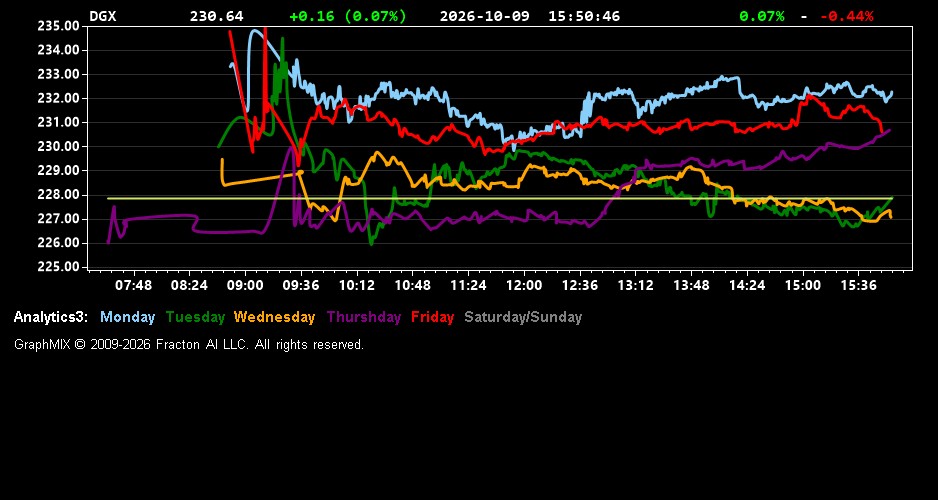Click the 09:36 time axis label
Image resolution: width=938 pixels, height=500 pixels.
[x=301, y=285]
